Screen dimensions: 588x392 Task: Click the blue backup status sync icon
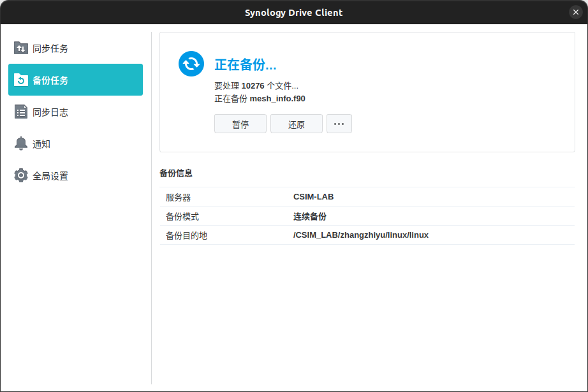(191, 64)
